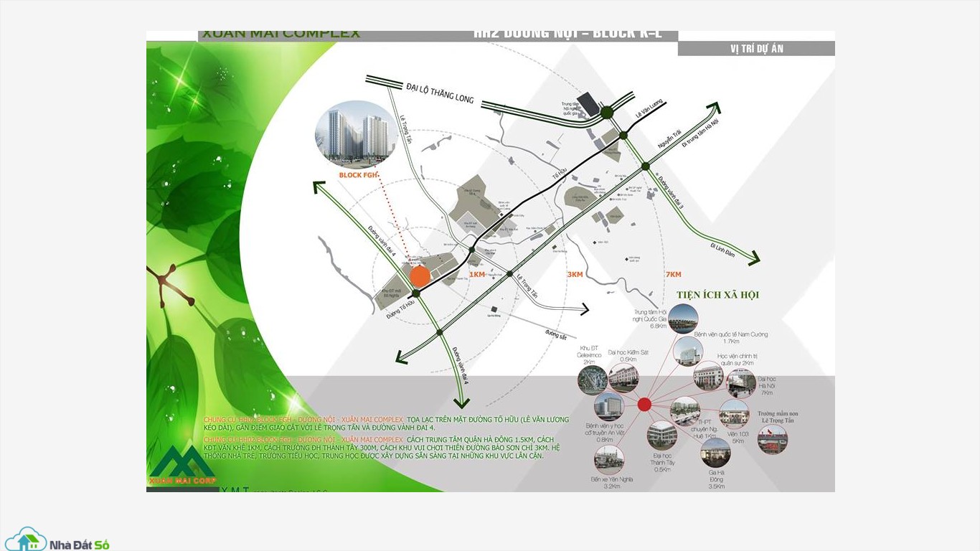Click the "Khu ĐT Geleximco 2Km" caption
This screenshot has width=980, height=551.
point(590,355)
